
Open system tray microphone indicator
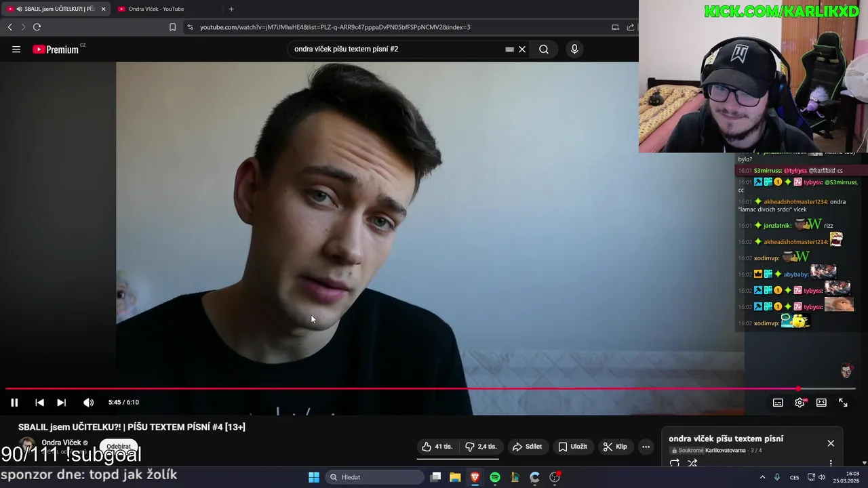pos(777,477)
